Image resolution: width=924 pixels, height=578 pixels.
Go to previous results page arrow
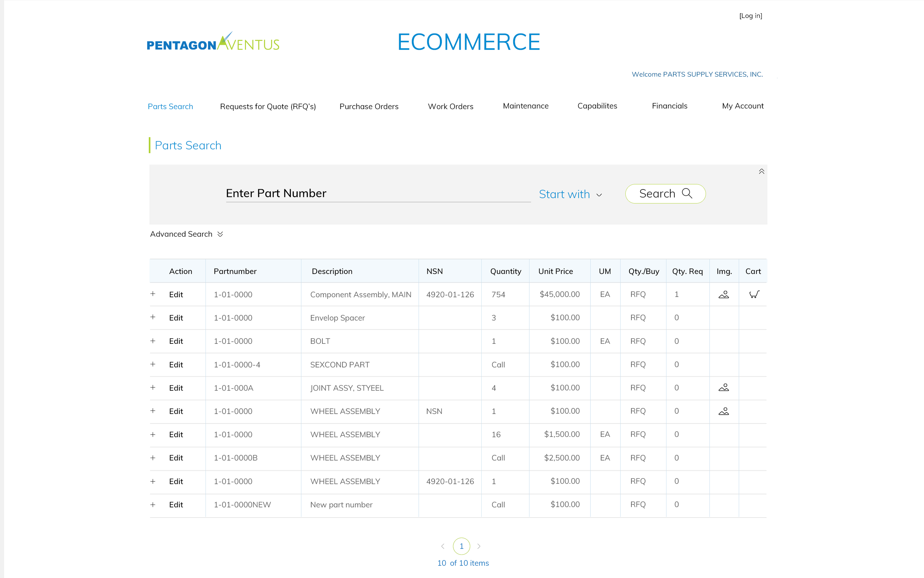coord(443,546)
